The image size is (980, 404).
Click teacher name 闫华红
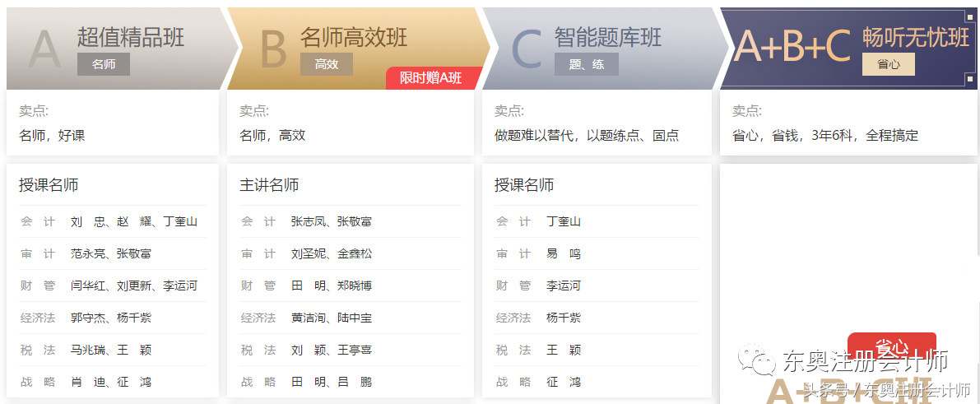pos(88,286)
